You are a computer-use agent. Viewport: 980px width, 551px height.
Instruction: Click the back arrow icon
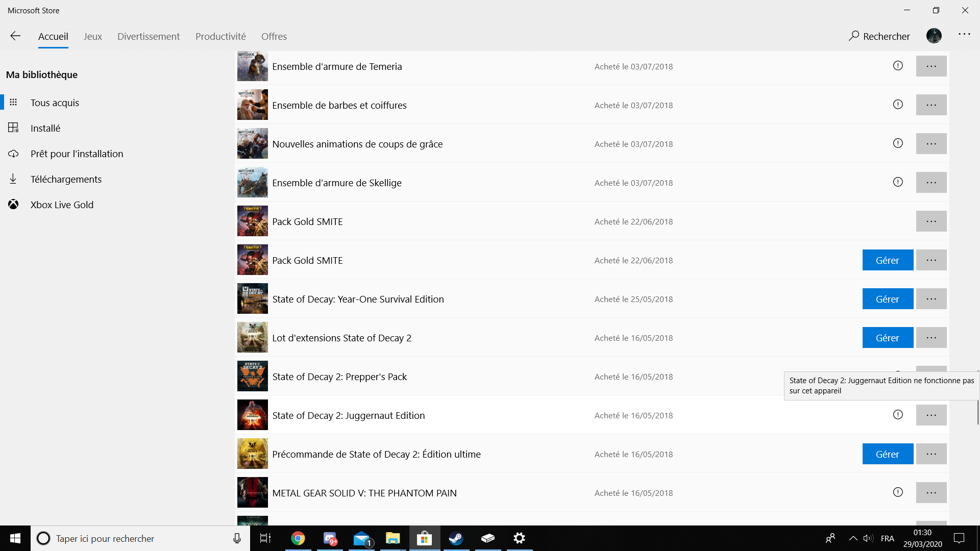[x=15, y=36]
